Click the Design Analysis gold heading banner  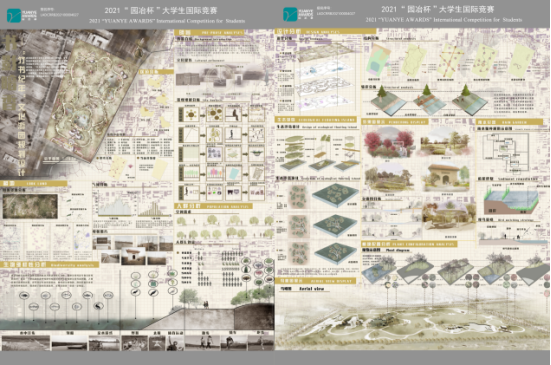point(325,32)
